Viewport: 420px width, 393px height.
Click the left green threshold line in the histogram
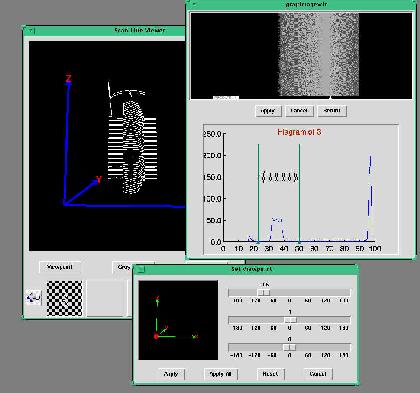point(258,193)
